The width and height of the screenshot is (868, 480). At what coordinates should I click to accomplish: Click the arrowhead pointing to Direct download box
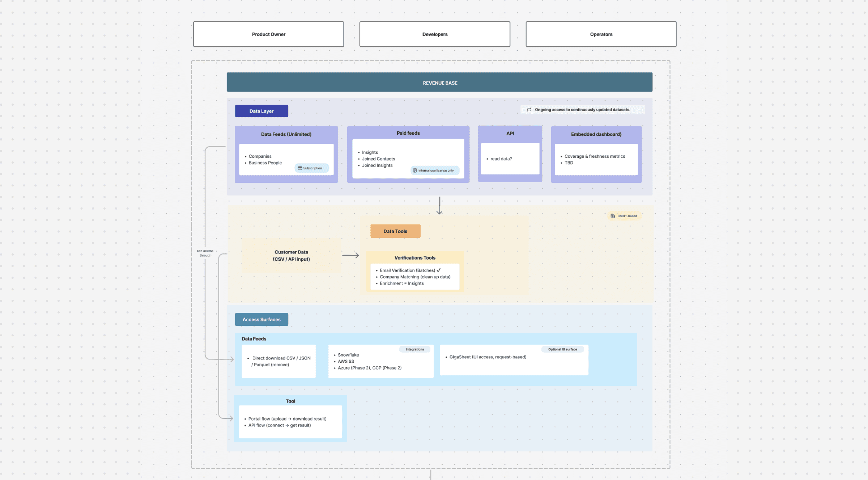[231, 359]
